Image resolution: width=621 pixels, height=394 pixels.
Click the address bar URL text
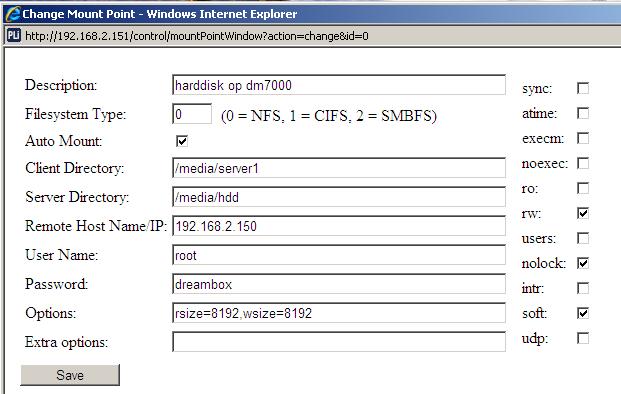coord(197,36)
